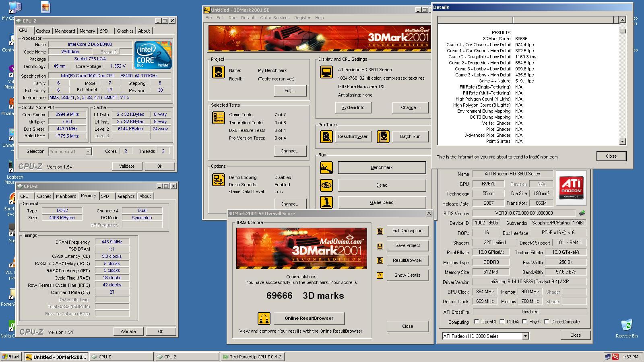Click Validate in top CPU-Z window

tap(127, 166)
